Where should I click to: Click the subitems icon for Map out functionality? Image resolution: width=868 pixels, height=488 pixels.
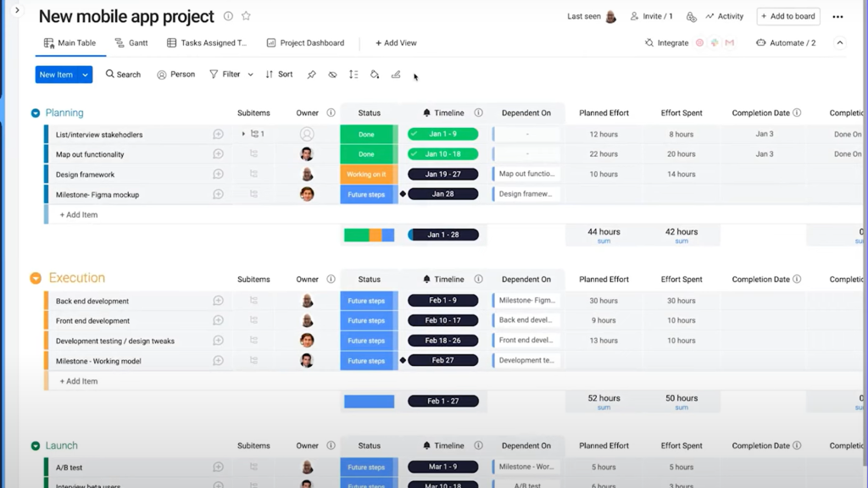pos(253,154)
